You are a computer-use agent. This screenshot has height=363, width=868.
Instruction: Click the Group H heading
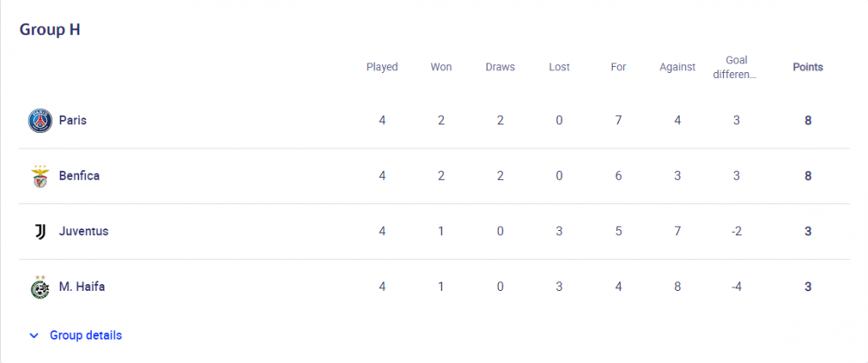[49, 30]
